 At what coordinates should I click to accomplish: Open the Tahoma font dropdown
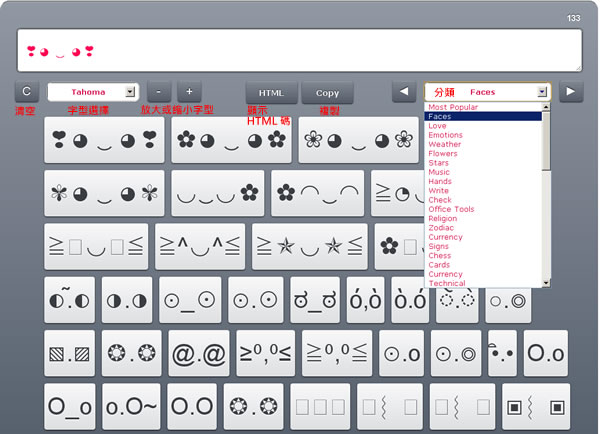[x=92, y=91]
